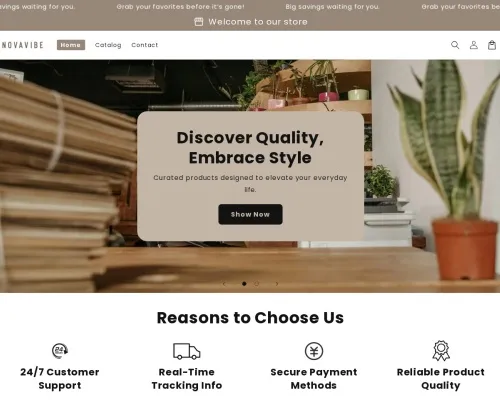This screenshot has height=400, width=500.
Task: Select the first slideshow dot
Action: (x=244, y=284)
